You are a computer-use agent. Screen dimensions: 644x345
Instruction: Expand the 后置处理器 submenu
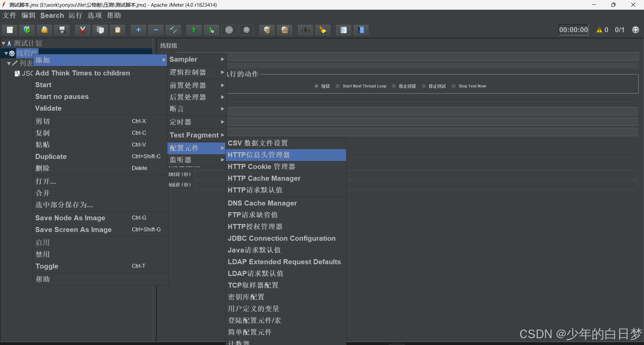coord(197,97)
